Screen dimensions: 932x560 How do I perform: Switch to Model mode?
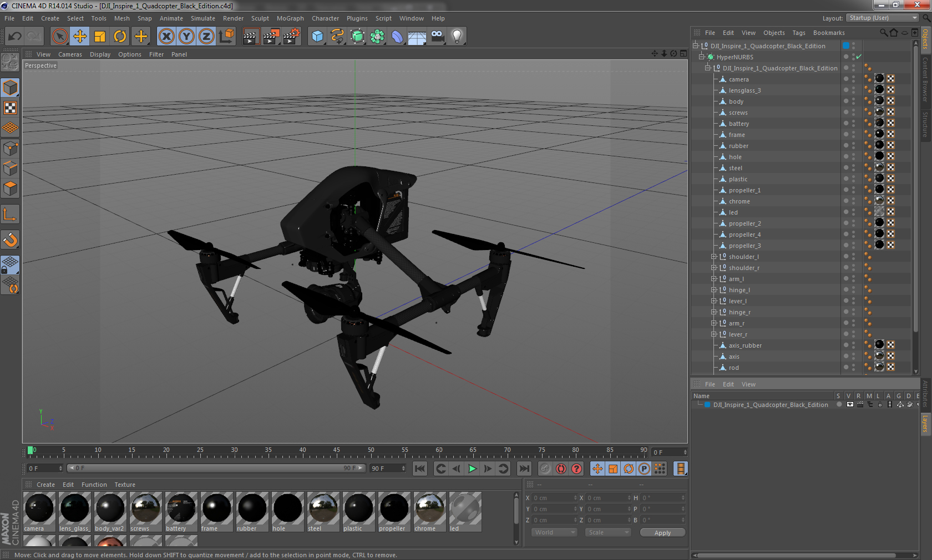point(11,88)
